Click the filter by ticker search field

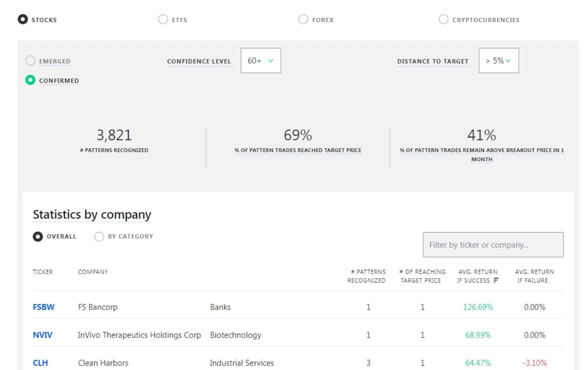493,245
